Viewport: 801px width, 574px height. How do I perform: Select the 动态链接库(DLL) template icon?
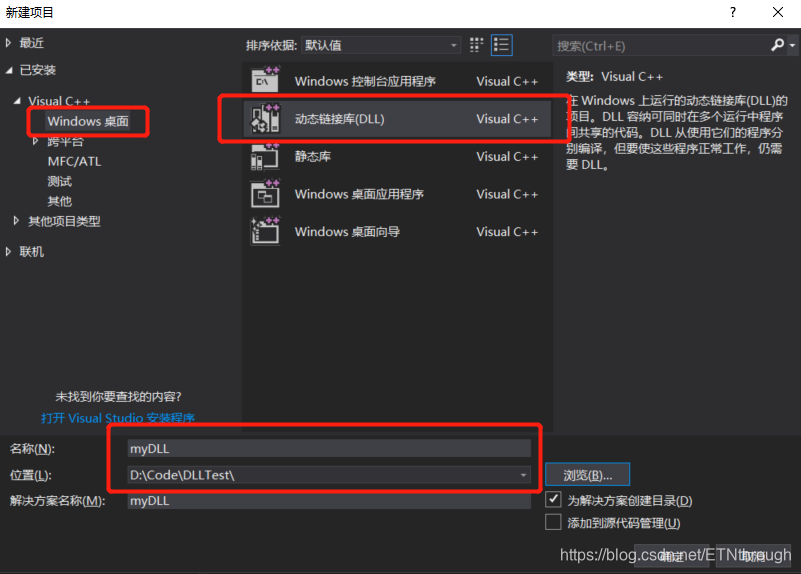click(x=265, y=118)
